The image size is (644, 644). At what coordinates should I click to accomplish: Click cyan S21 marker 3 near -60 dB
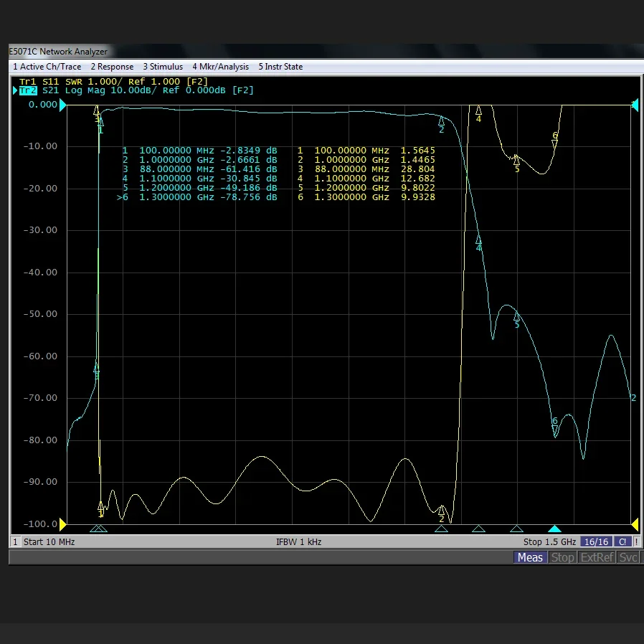click(x=97, y=371)
